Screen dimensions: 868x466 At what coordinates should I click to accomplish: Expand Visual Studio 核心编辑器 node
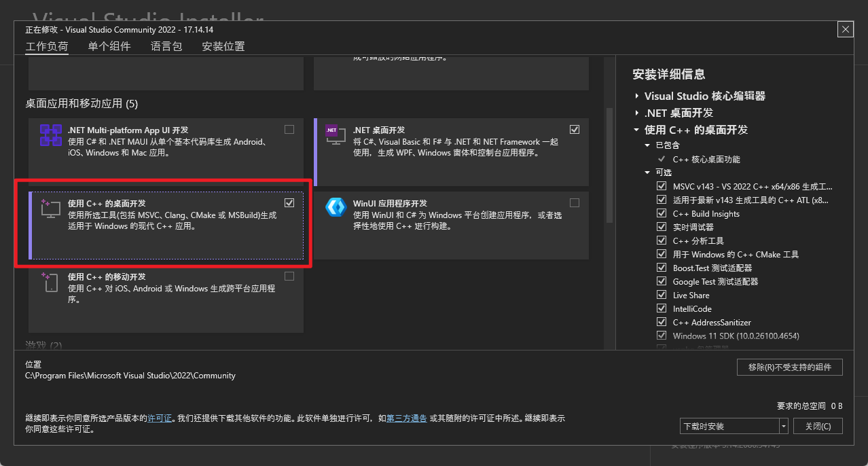(x=637, y=96)
